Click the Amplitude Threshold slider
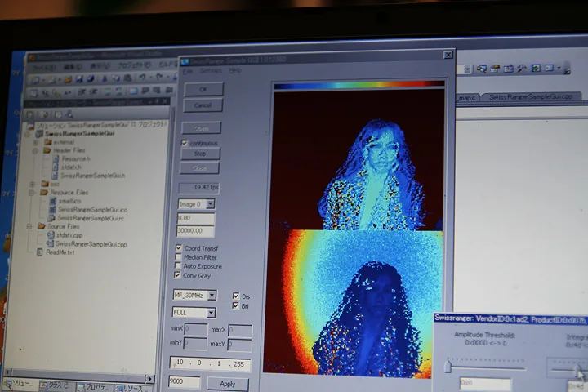 coord(448,367)
